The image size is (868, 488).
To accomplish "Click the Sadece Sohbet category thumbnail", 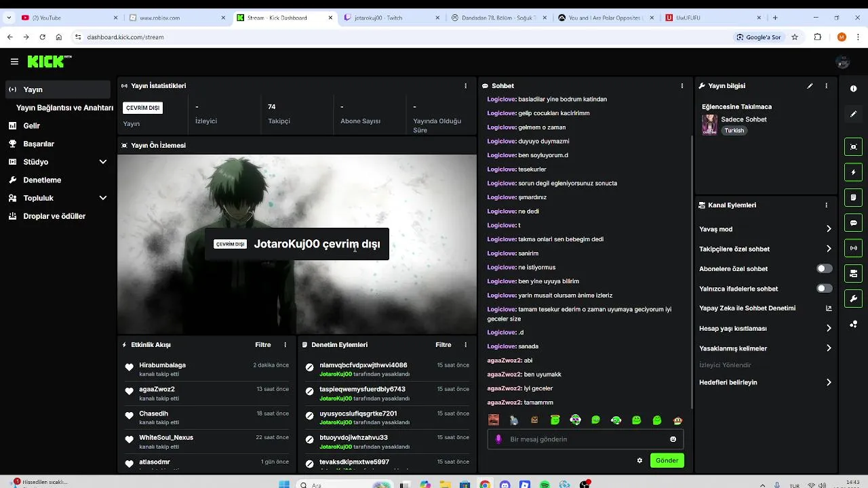I will (709, 125).
